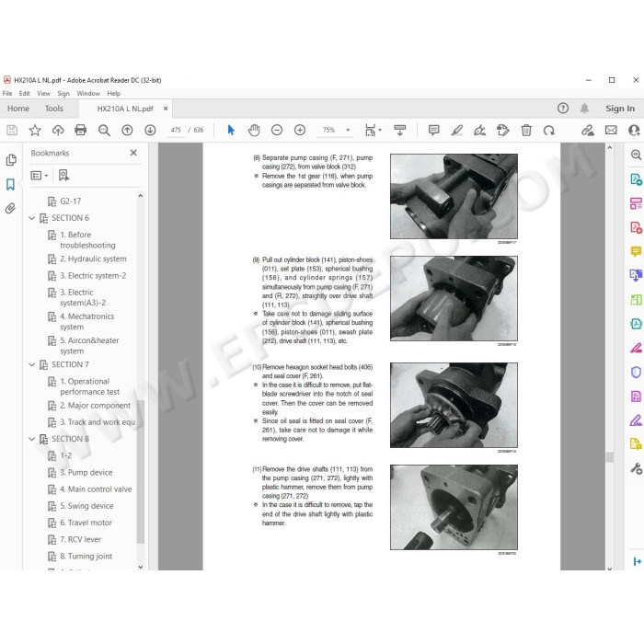Go to previous page arrow
This screenshot has height=644, width=644.
coord(127,131)
